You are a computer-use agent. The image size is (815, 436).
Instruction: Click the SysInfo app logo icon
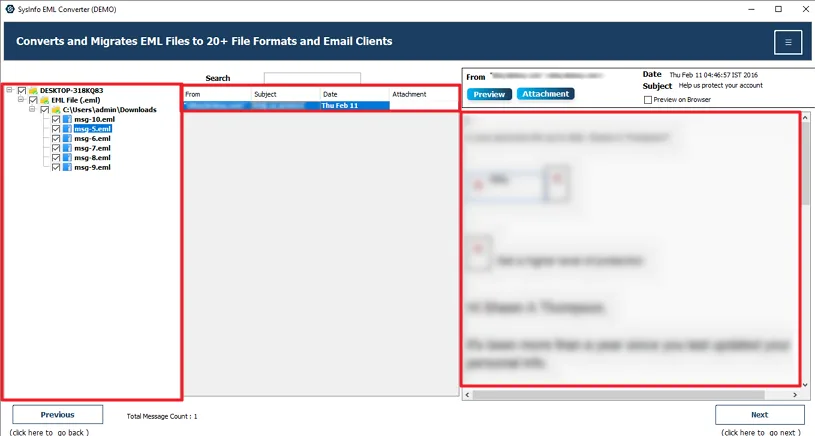(x=10, y=9)
